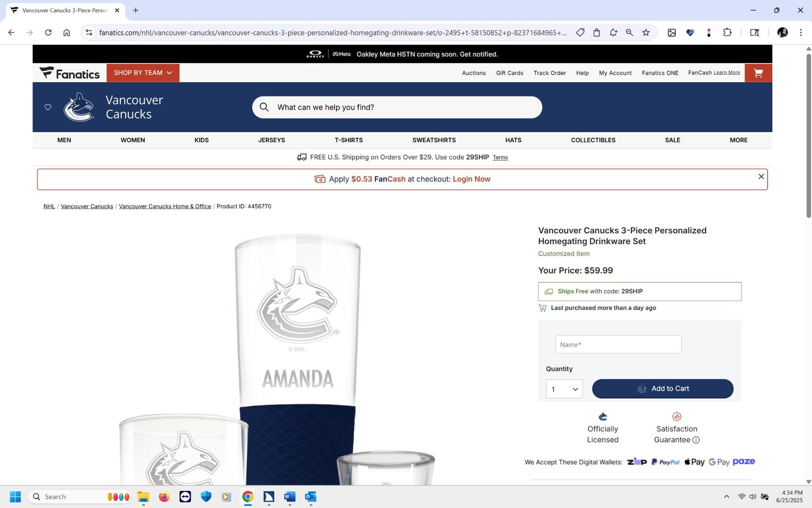Open Chrome extensions puzzle icon
This screenshot has height=508, width=812.
[727, 33]
